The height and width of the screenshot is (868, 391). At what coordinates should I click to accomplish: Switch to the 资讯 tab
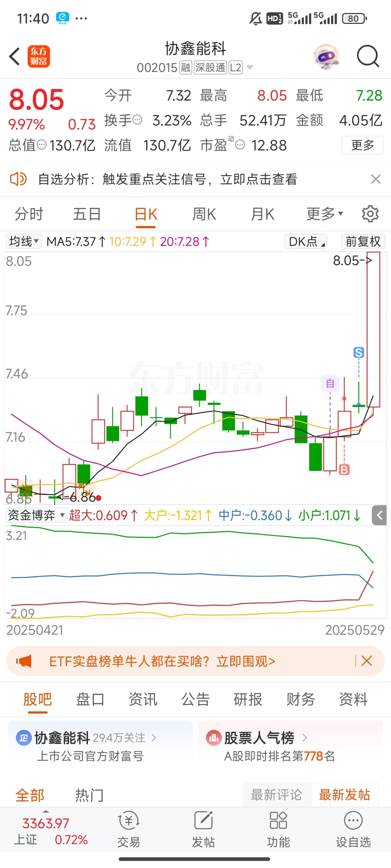click(x=143, y=699)
